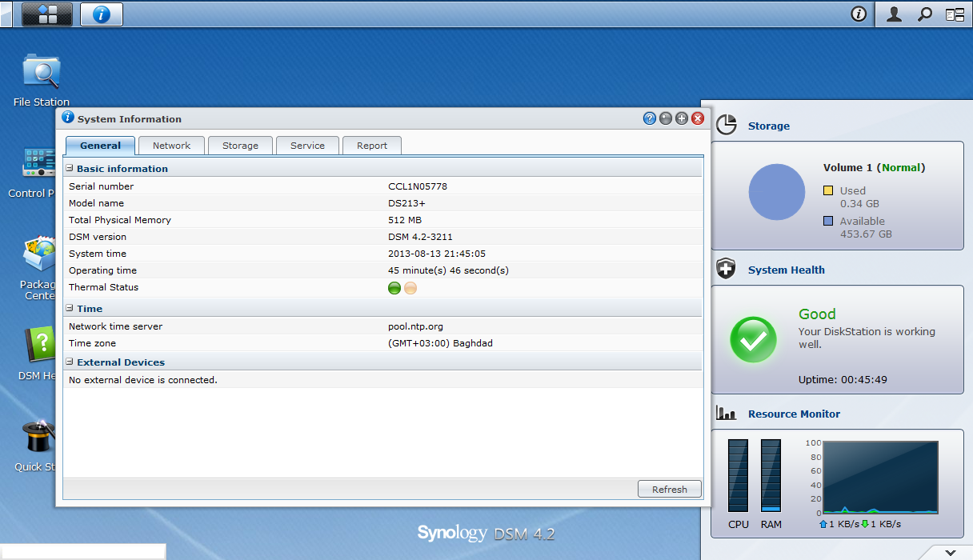This screenshot has width=973, height=560.
Task: Switch to the Storage tab
Action: click(x=240, y=146)
